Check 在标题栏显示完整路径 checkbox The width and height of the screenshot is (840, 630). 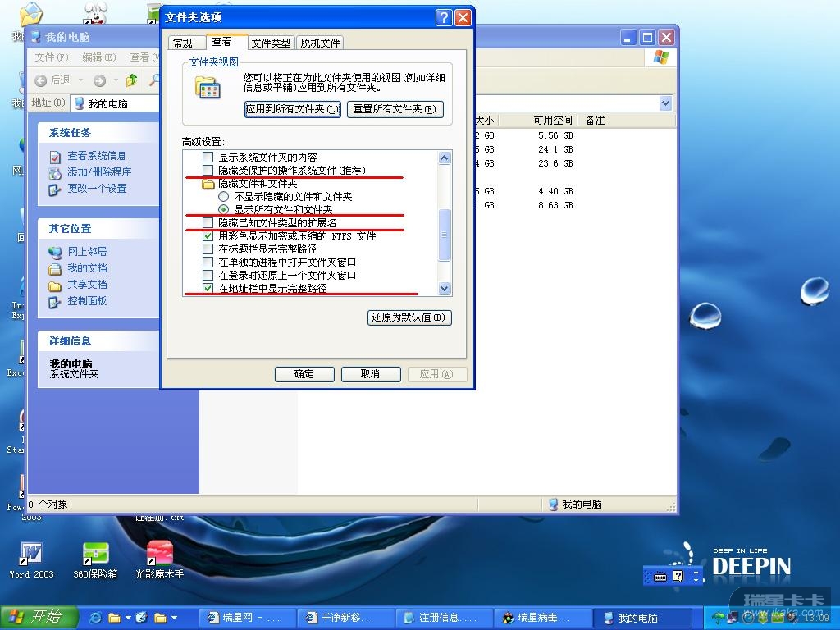208,249
